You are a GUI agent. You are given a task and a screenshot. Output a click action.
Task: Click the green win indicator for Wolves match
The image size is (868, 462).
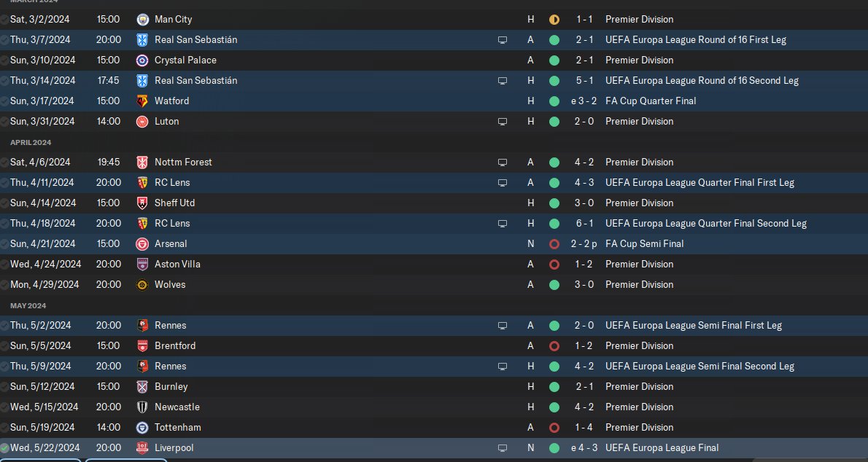(x=554, y=285)
